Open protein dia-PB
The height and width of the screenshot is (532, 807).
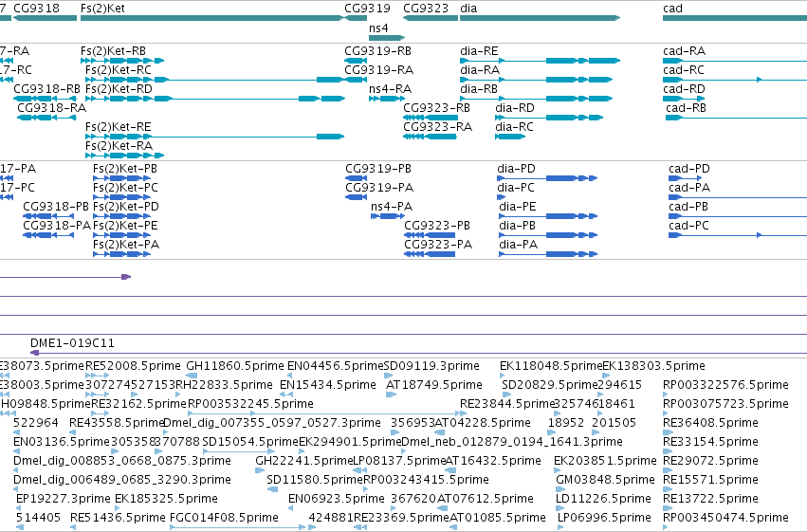548,235
